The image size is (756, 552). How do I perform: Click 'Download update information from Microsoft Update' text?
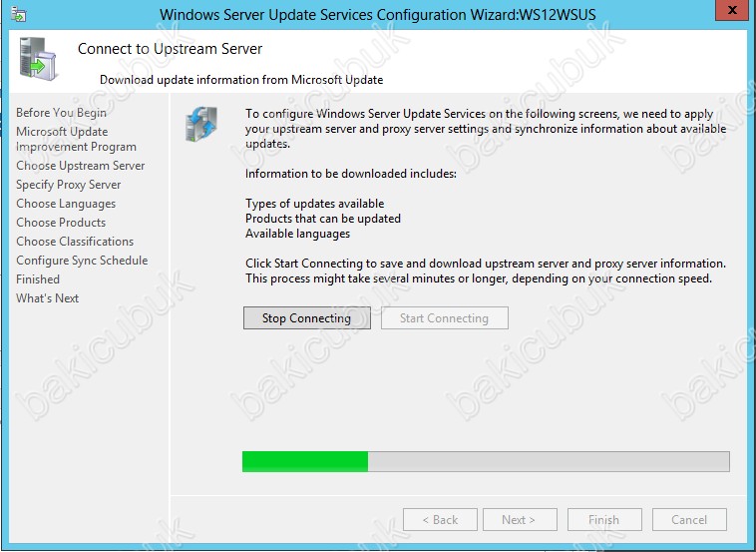(241, 80)
